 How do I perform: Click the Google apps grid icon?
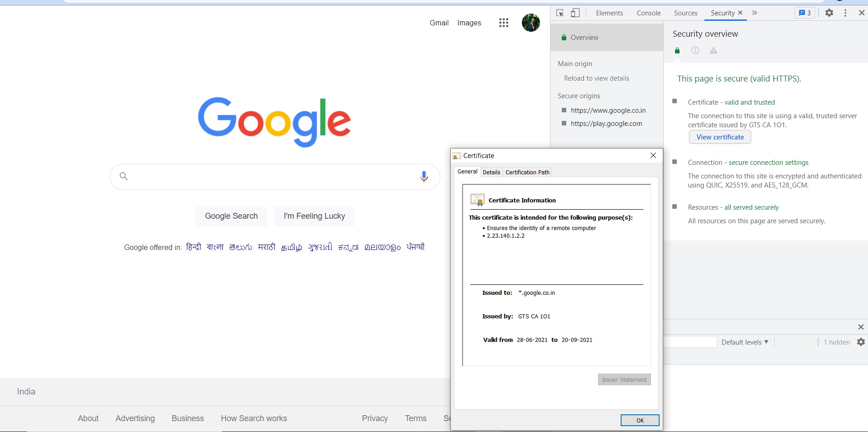pos(503,23)
